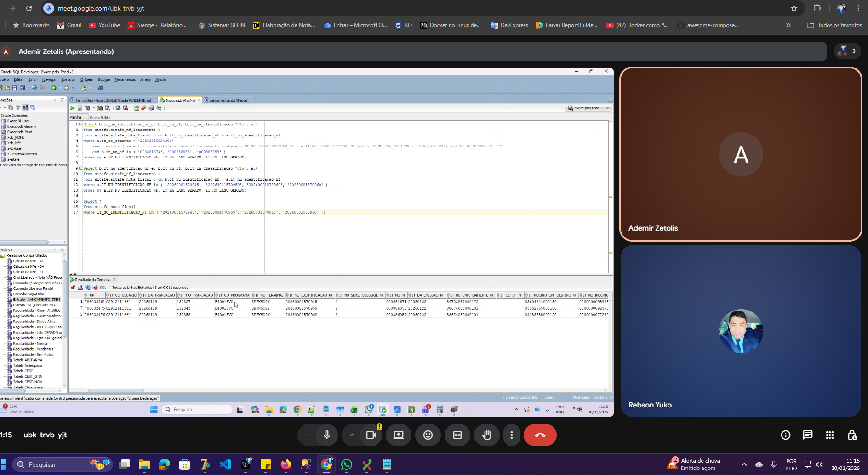The image size is (868, 475).
Task: Expand video settings chevron beside camera
Action: (x=352, y=435)
